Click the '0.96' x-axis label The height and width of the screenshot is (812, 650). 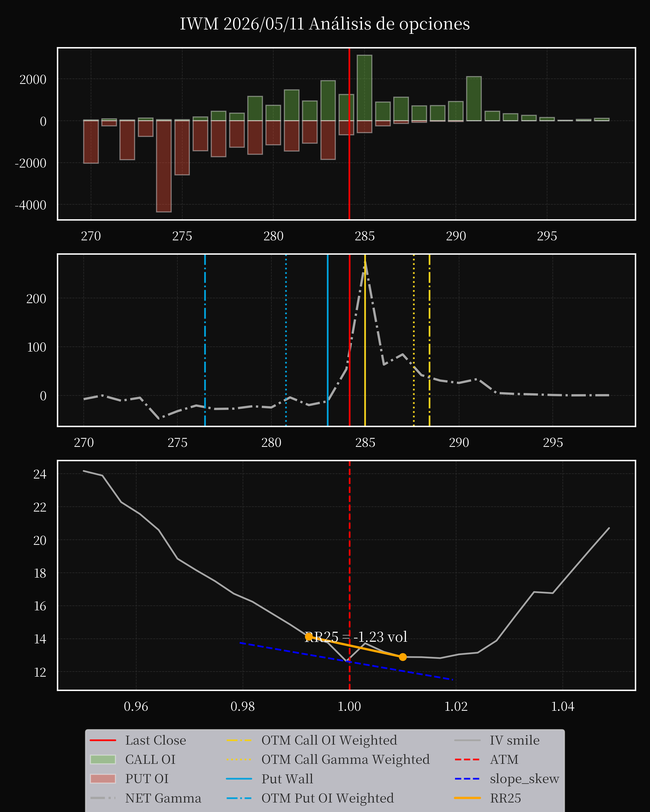pos(136,706)
